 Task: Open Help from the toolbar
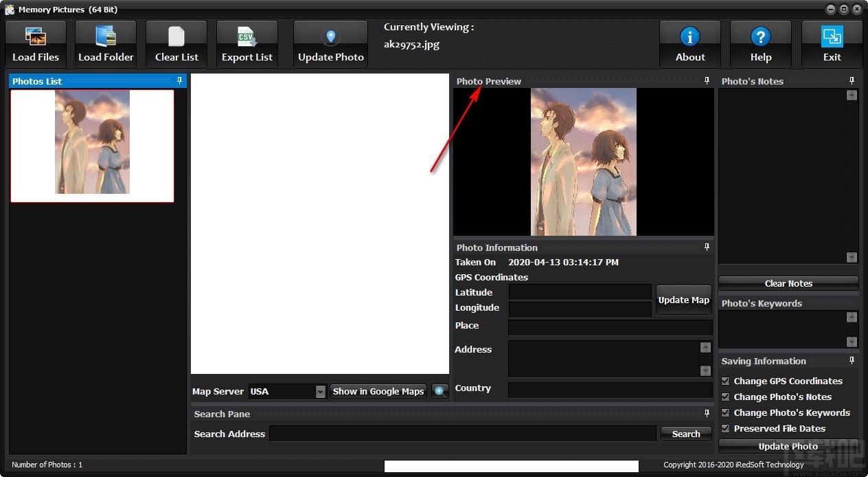click(x=761, y=44)
